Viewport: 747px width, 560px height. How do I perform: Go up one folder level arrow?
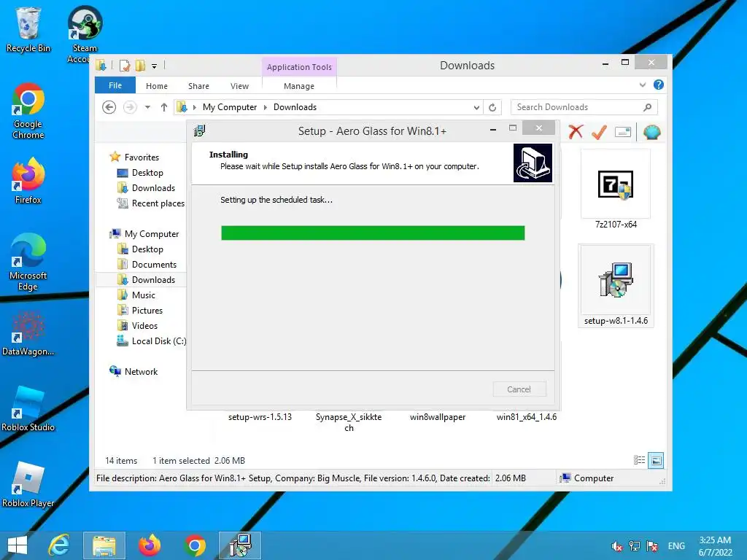point(164,107)
